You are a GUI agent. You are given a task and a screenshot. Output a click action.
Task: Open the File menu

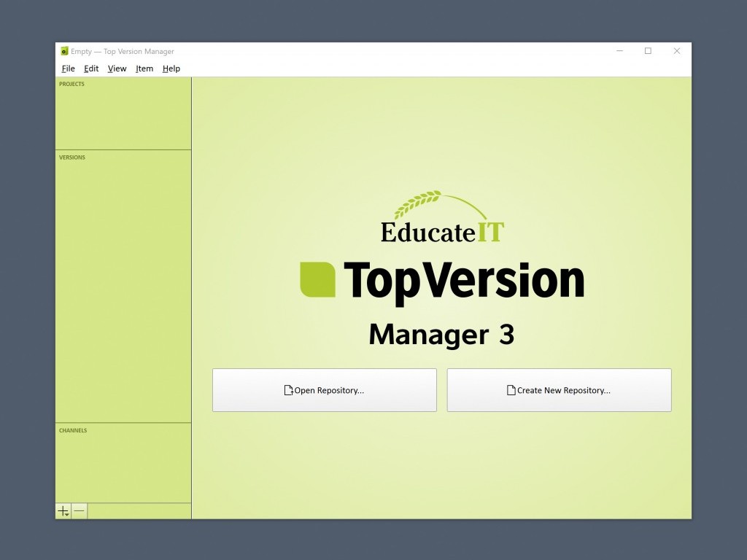tap(68, 69)
